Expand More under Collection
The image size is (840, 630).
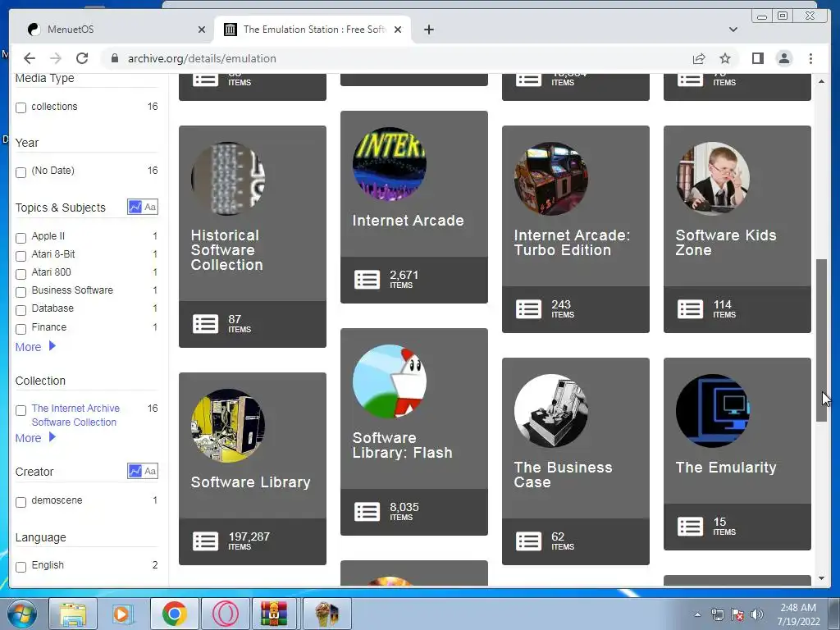coord(35,438)
